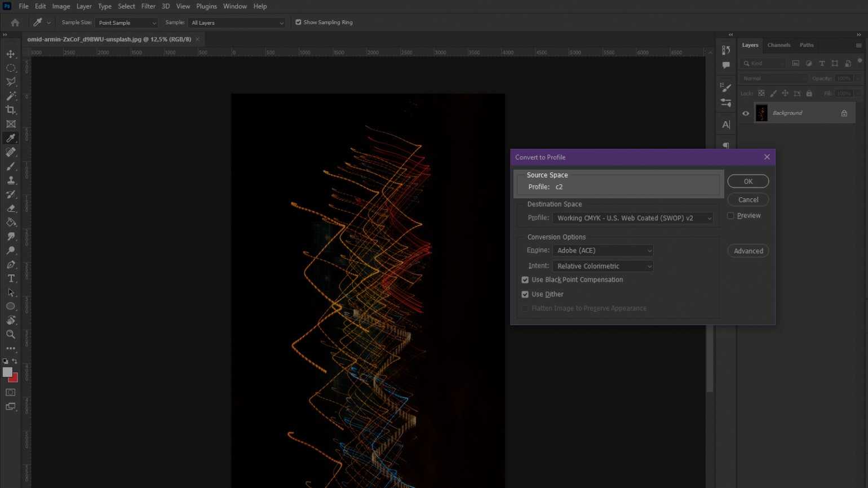Open the Filter menu
The width and height of the screenshot is (868, 488).
[148, 6]
